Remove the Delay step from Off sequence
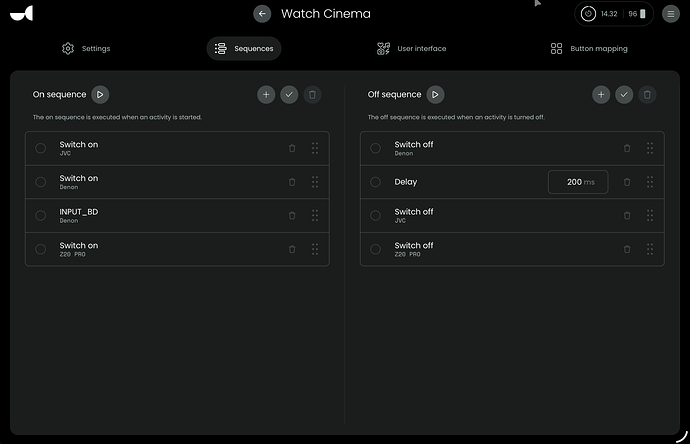The width and height of the screenshot is (690, 444). (x=627, y=182)
